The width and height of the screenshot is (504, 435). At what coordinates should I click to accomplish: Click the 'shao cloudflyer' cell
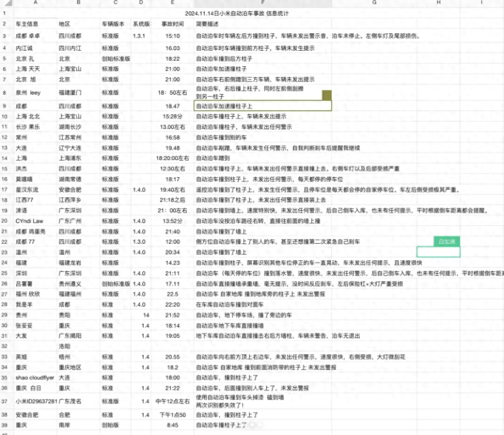[x=35, y=378]
